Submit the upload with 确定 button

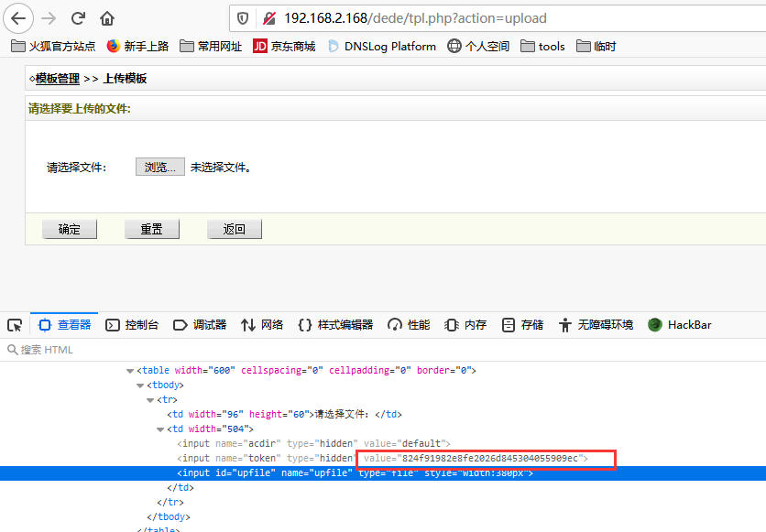tap(70, 229)
